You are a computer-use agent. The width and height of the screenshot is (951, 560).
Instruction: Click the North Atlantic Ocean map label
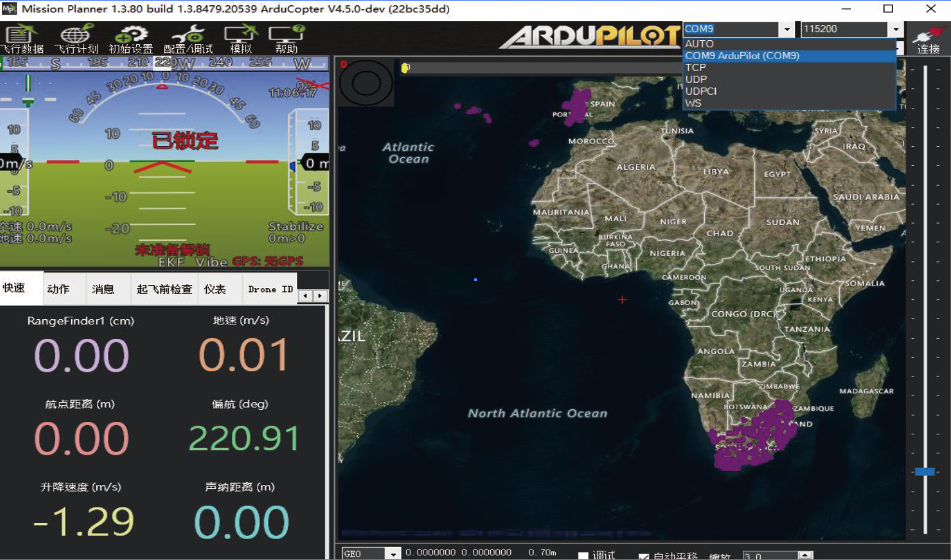coord(537,413)
